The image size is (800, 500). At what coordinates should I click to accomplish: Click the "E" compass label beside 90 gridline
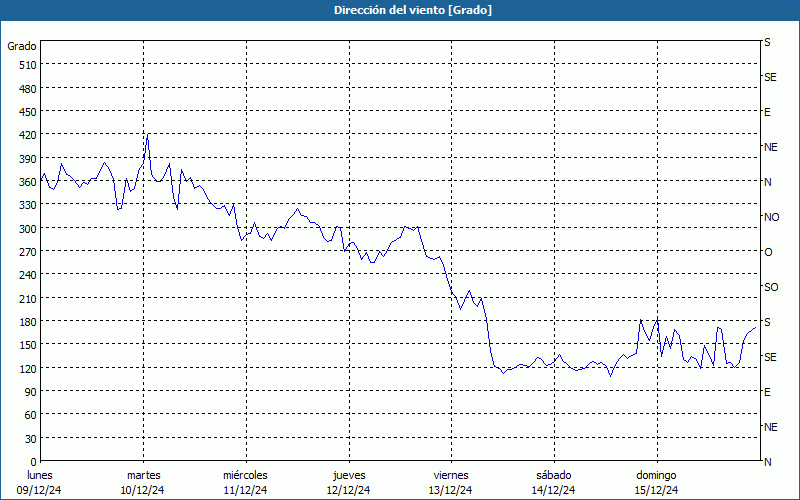(x=767, y=392)
